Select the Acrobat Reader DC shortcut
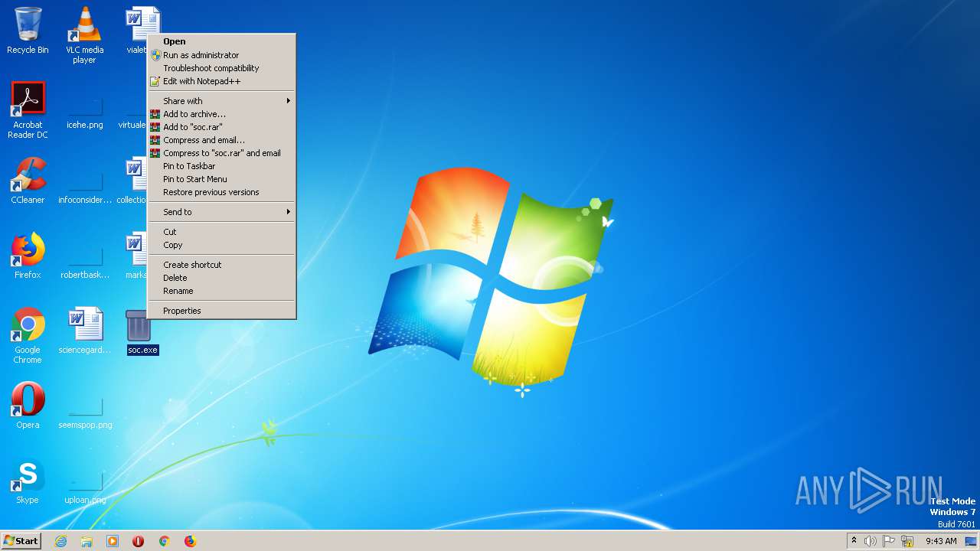 pos(28,109)
